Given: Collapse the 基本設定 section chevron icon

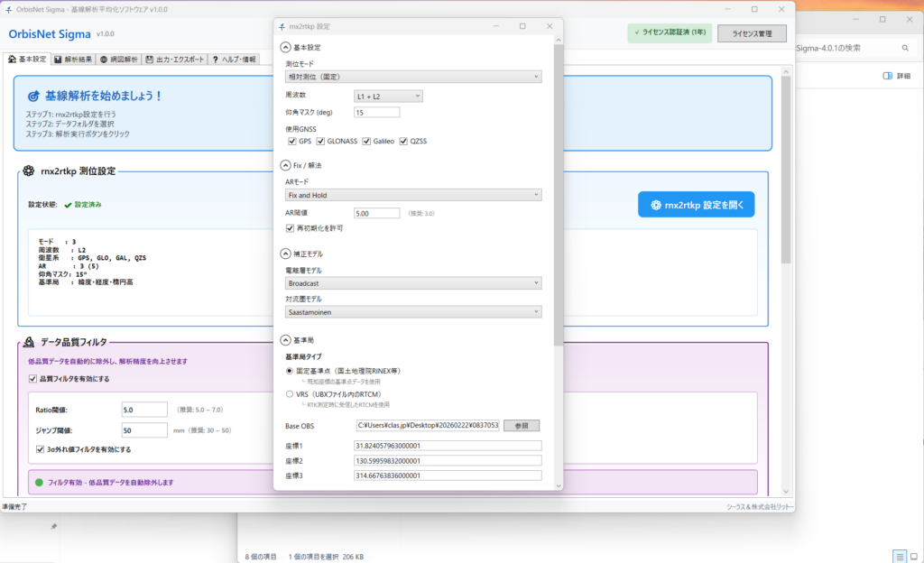Looking at the screenshot, I should coord(286,47).
